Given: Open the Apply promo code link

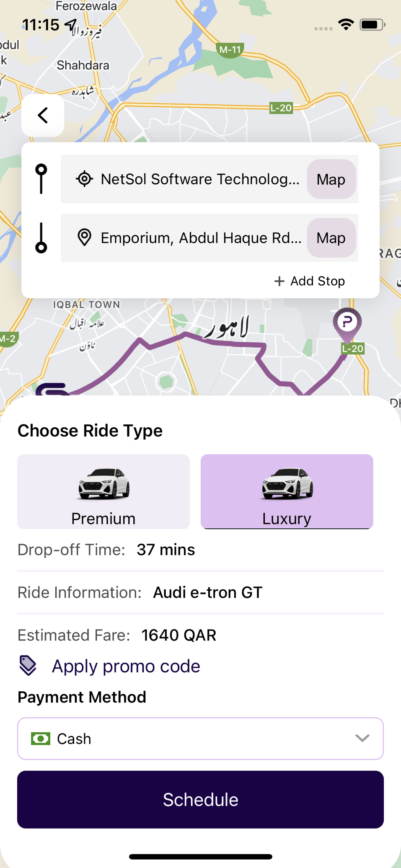Looking at the screenshot, I should 126,666.
